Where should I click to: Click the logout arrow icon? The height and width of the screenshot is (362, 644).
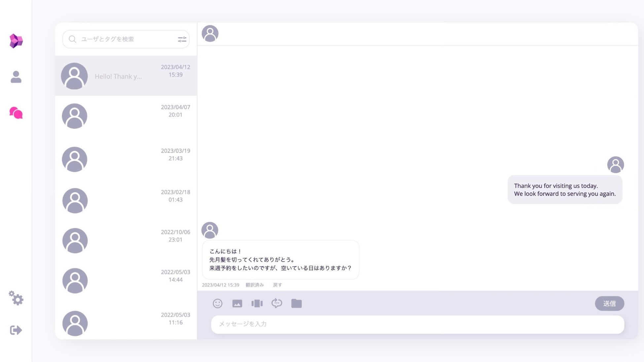tap(16, 330)
